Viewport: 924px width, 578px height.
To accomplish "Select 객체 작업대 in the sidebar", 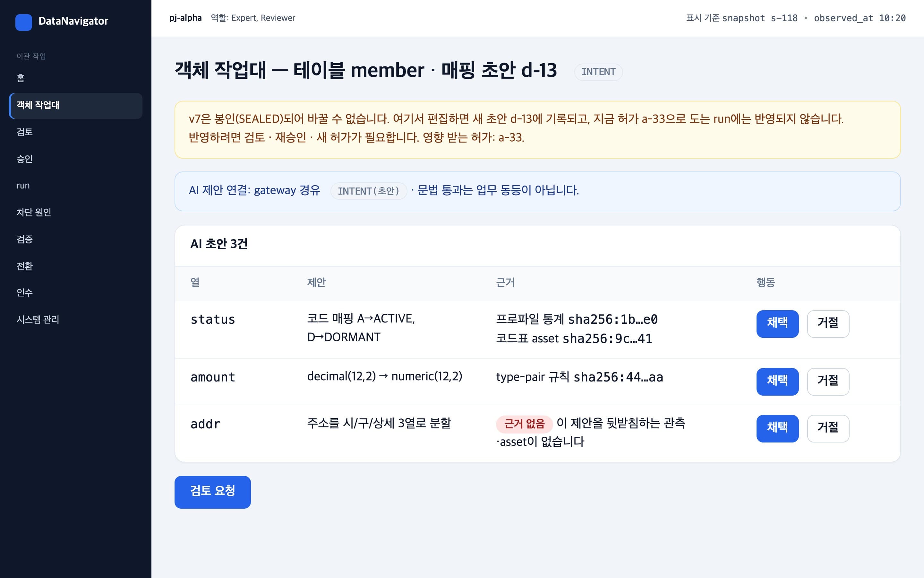I will [x=76, y=106].
